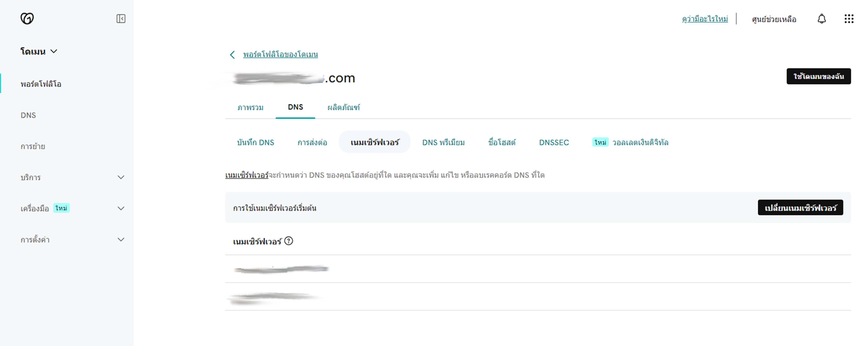Viewport: 868px width, 346px height.
Task: Click the back arrow beside the portfolio link
Action: coord(232,55)
